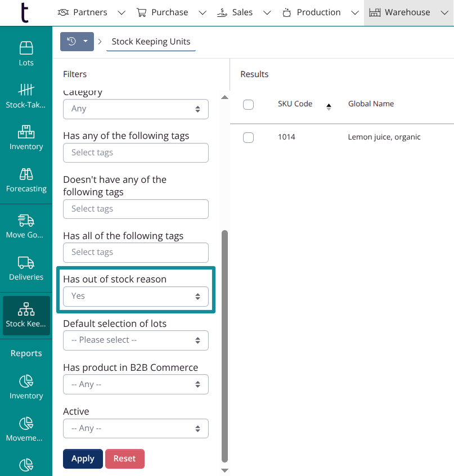Click the Has all of the following tags field
Viewport: 454px width, 476px height.
136,253
